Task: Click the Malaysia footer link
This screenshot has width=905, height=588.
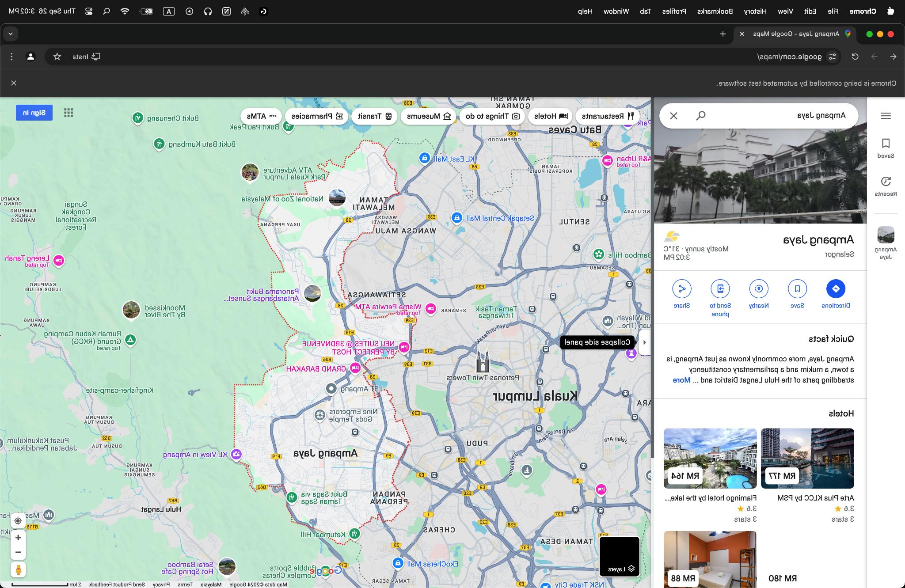Action: (211, 584)
